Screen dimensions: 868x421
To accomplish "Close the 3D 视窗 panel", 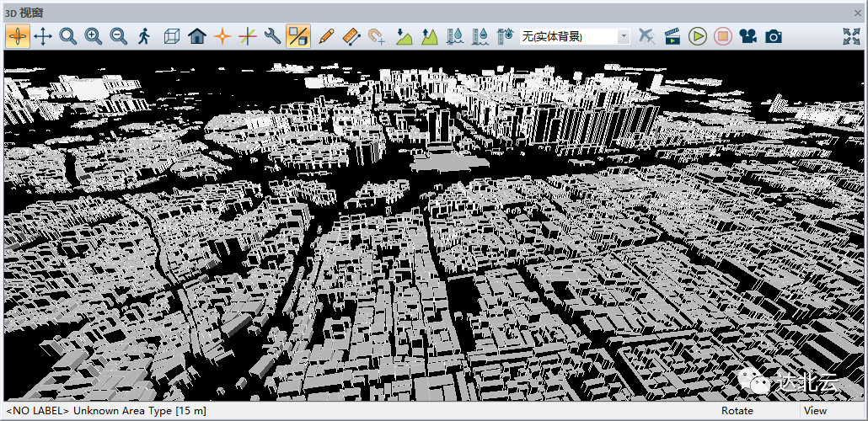I will 858,12.
